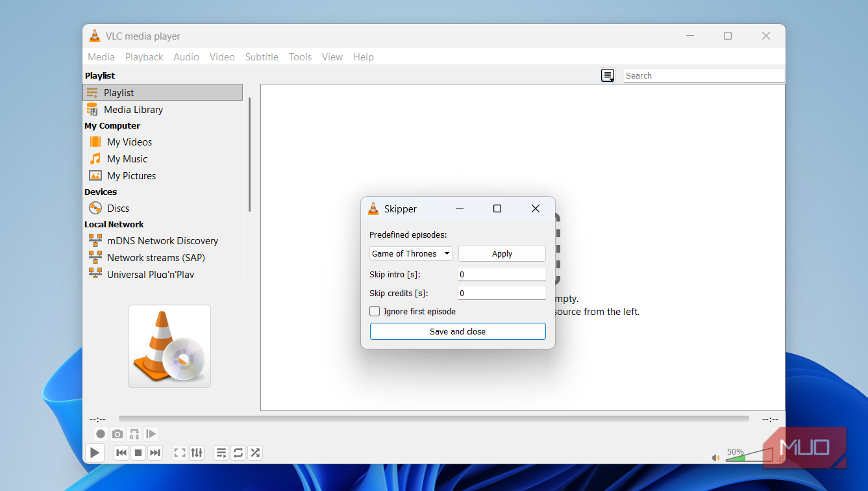
Task: Click frame by frame button
Action: click(x=151, y=434)
